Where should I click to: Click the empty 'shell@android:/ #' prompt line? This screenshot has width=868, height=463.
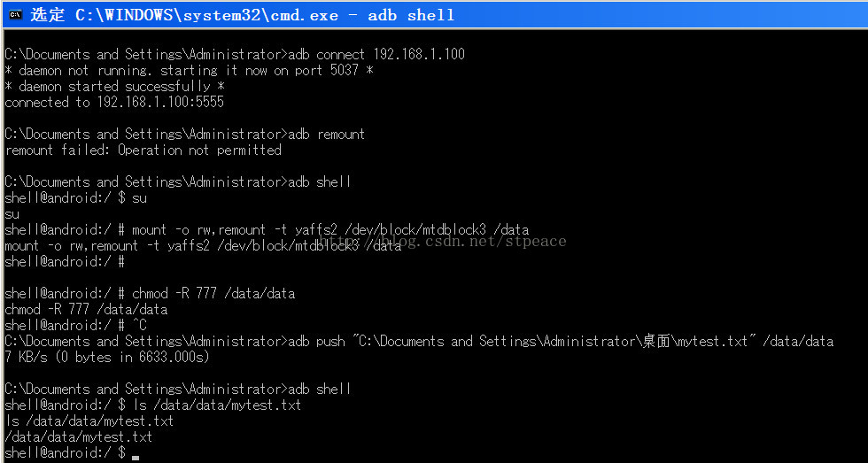click(64, 262)
